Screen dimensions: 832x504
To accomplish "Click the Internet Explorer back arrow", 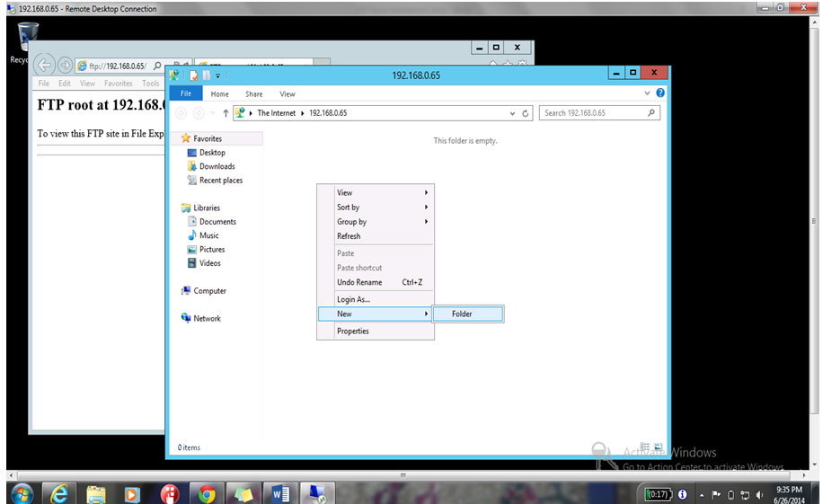I will pos(45,66).
